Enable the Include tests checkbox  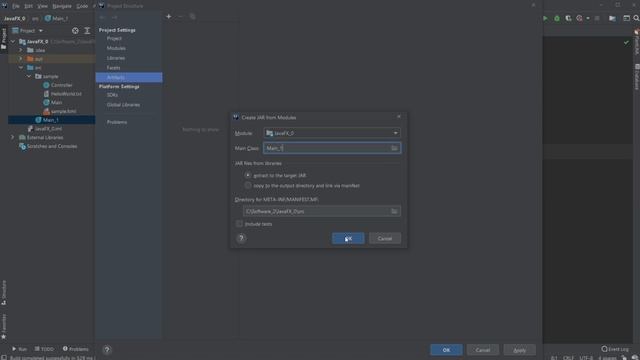pos(239,224)
